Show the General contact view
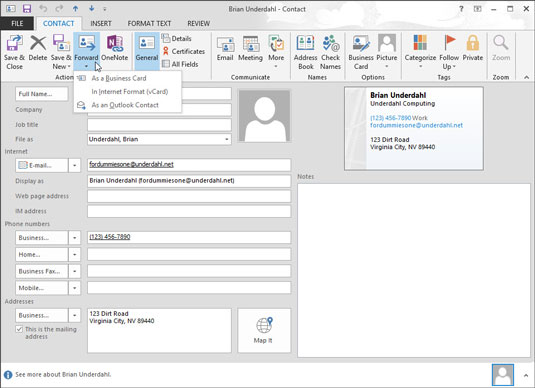This screenshot has width=535, height=388. tap(147, 48)
